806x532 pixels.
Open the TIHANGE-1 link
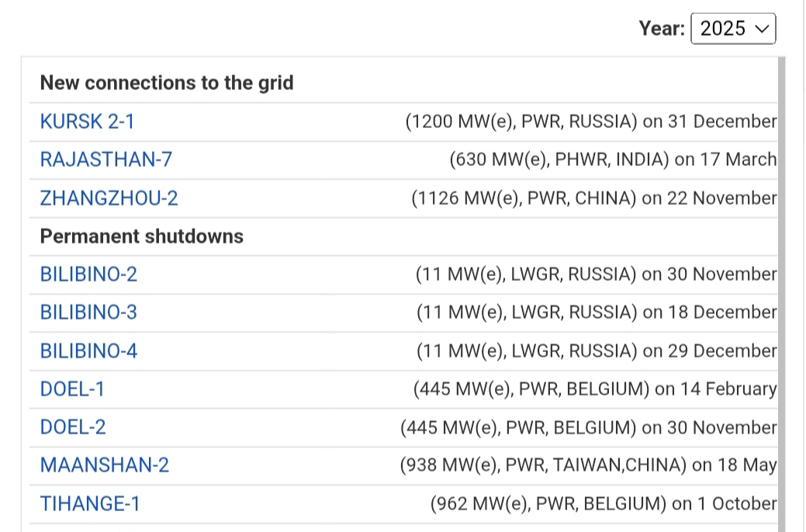pyautogui.click(x=90, y=503)
